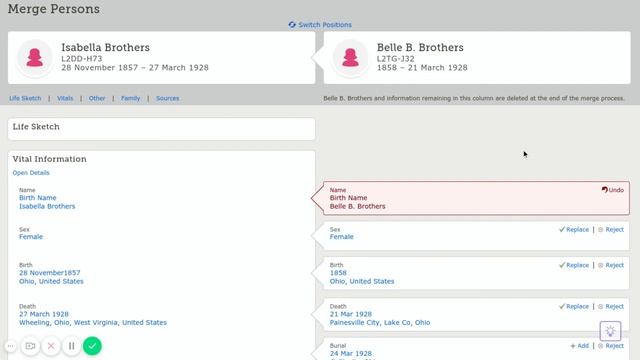640x360 pixels.
Task: Click 27 March 1928 death date
Action: [44, 314]
